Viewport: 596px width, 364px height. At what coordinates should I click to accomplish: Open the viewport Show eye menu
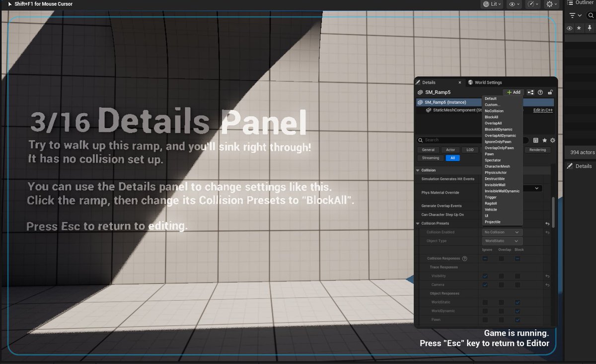(x=514, y=4)
